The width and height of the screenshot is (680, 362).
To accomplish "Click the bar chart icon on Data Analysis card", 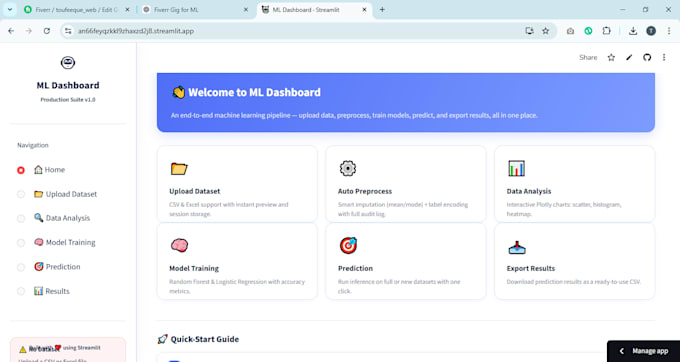I will pyautogui.click(x=516, y=168).
